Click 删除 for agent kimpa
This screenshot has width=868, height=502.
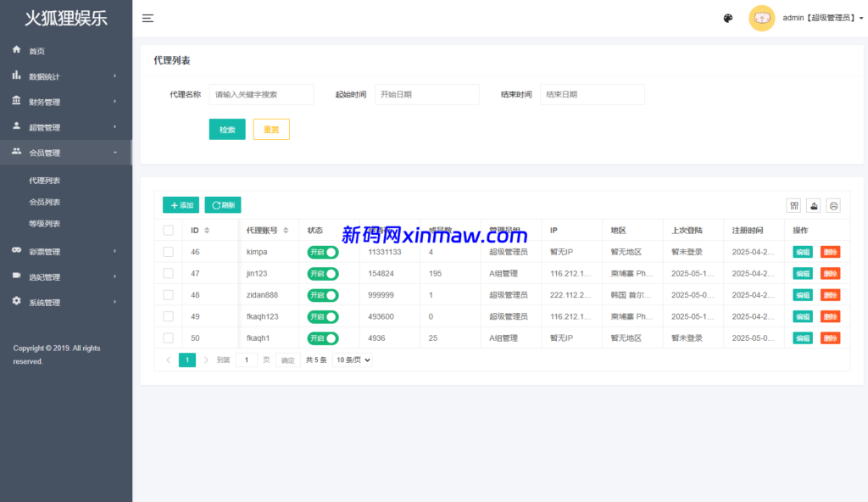(831, 252)
